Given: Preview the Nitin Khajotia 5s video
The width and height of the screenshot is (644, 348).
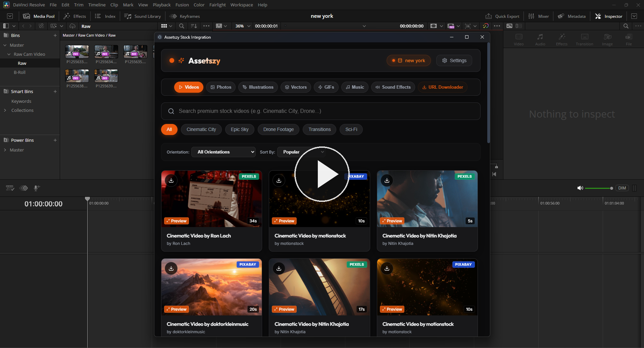Looking at the screenshot, I should (392, 221).
